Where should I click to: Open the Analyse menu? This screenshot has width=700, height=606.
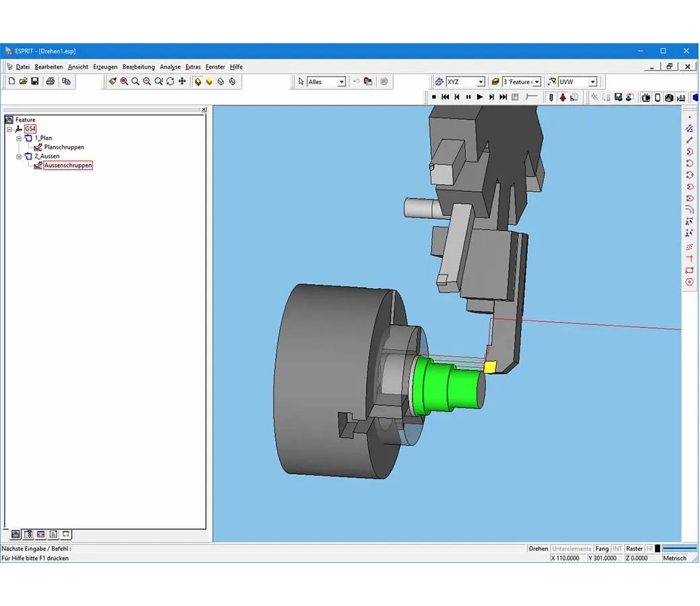170,67
